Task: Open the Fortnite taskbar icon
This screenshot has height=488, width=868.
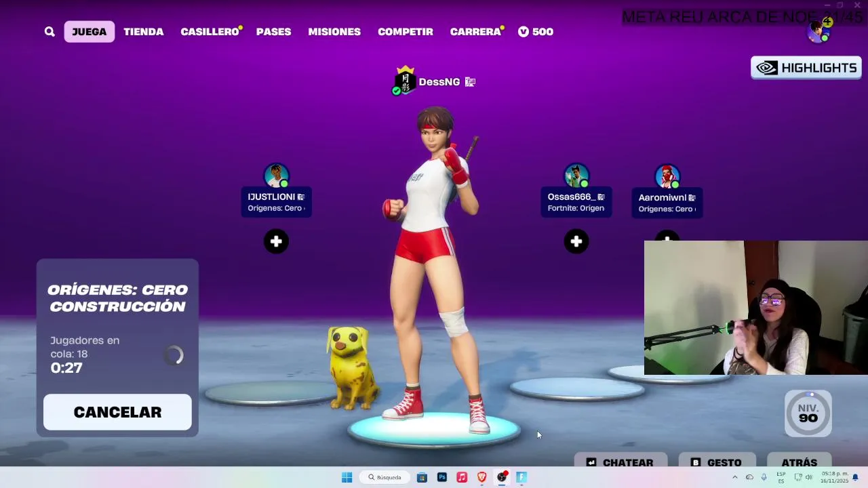Action: (x=521, y=477)
